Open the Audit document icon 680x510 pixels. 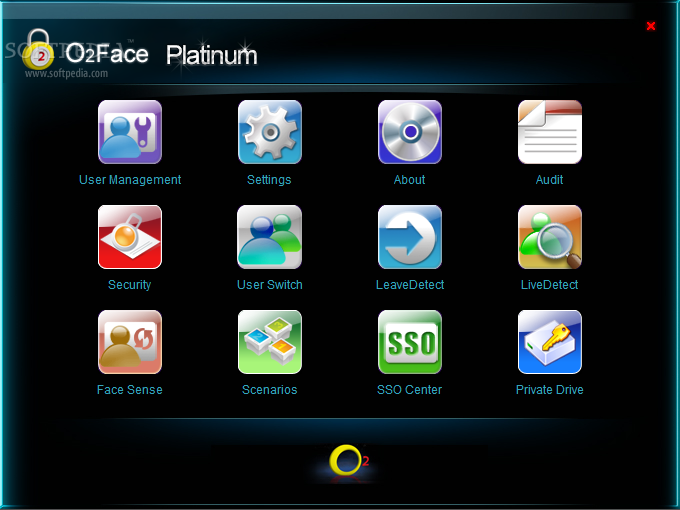point(550,132)
